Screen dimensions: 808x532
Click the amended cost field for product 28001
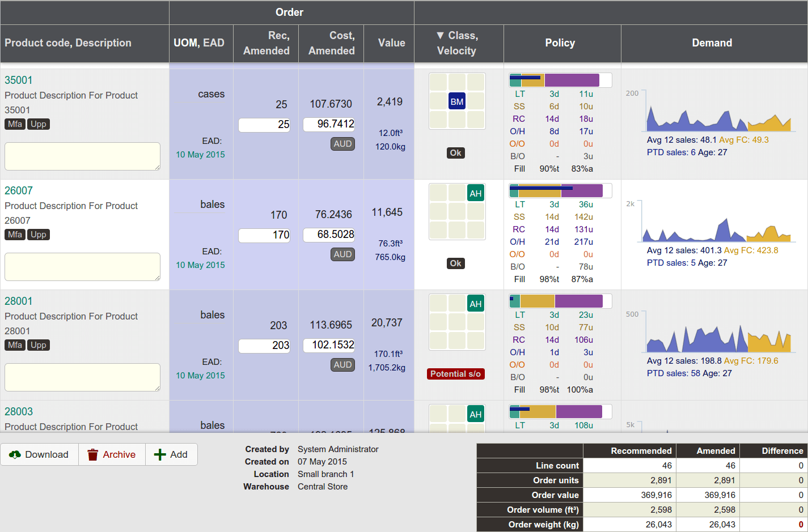coord(329,344)
